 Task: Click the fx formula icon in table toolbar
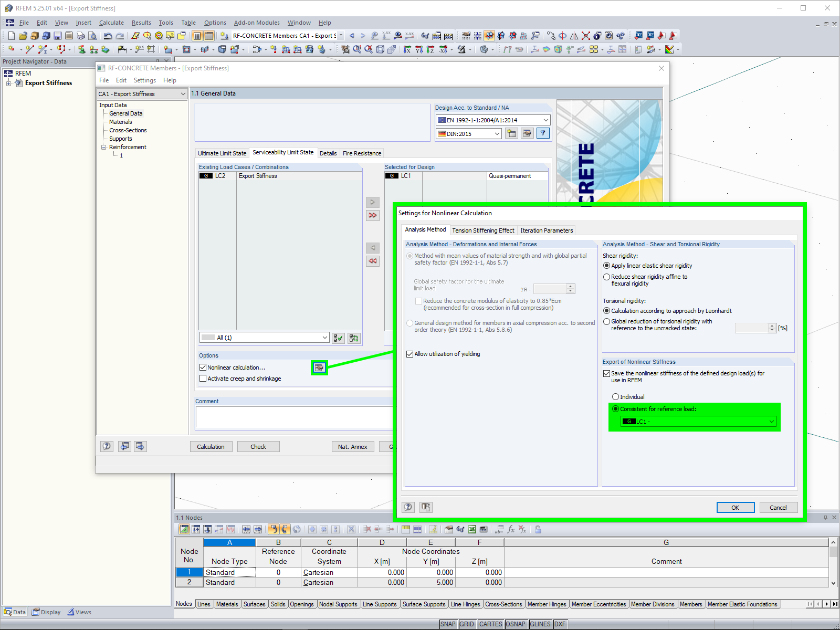tap(511, 529)
